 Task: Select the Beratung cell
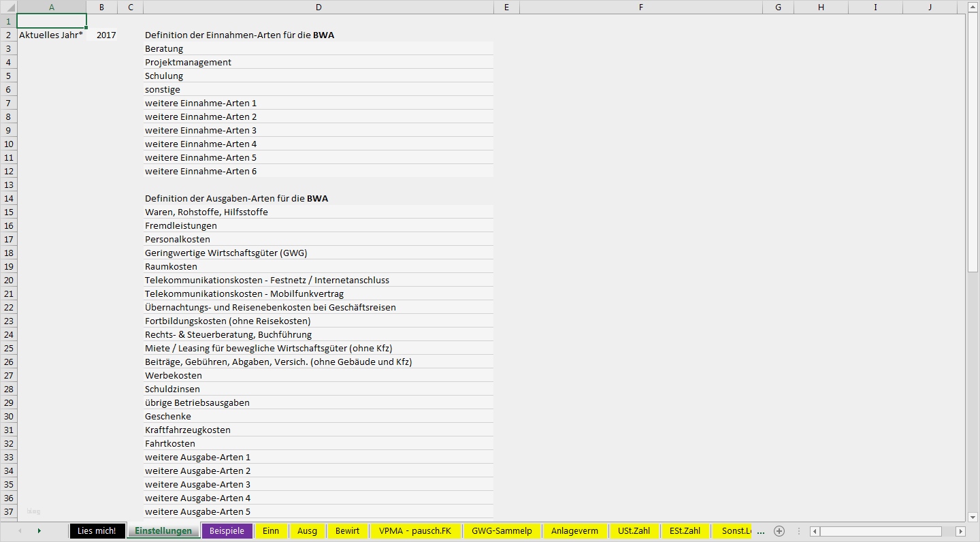(318, 48)
